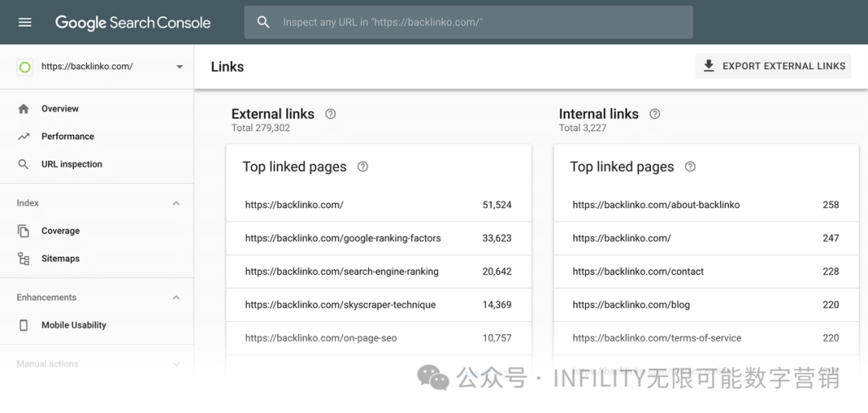Click the 247 internal link count
The image size is (868, 413).
pyautogui.click(x=831, y=238)
